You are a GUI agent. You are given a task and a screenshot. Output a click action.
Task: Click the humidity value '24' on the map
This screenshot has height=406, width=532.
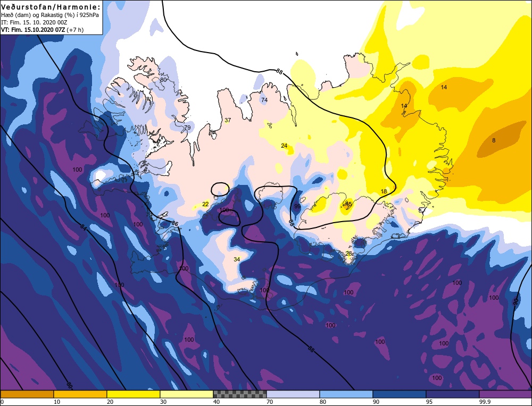click(x=284, y=146)
